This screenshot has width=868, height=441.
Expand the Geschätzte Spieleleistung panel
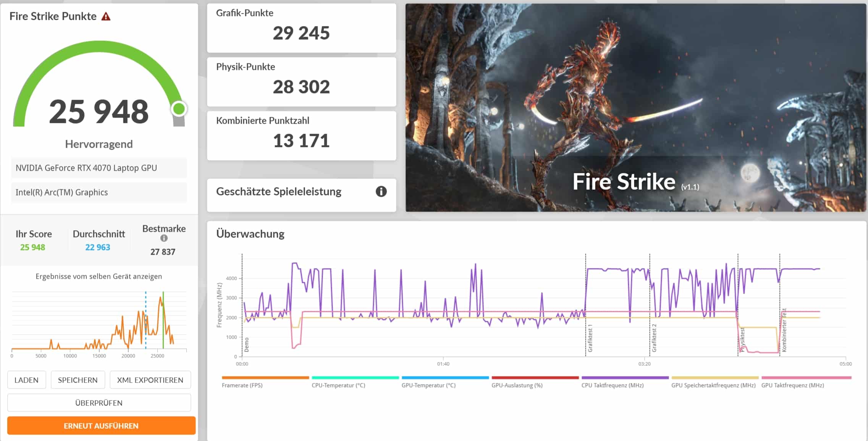tap(279, 192)
